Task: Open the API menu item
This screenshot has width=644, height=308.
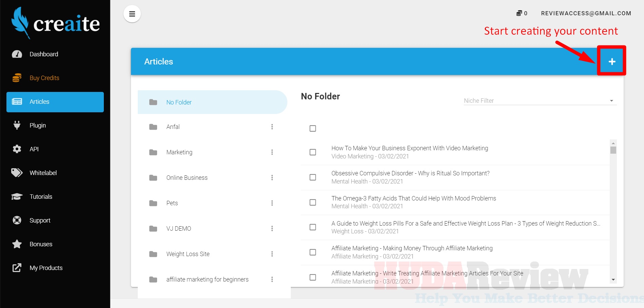Action: (x=55, y=149)
